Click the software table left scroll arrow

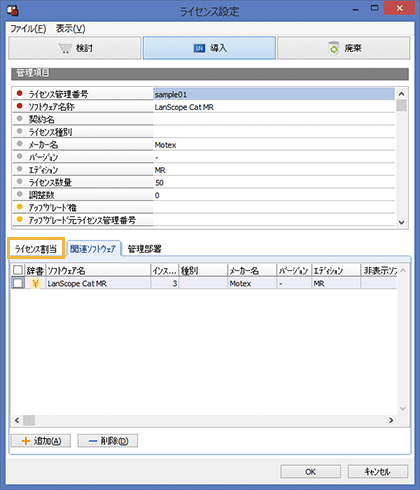point(17,420)
